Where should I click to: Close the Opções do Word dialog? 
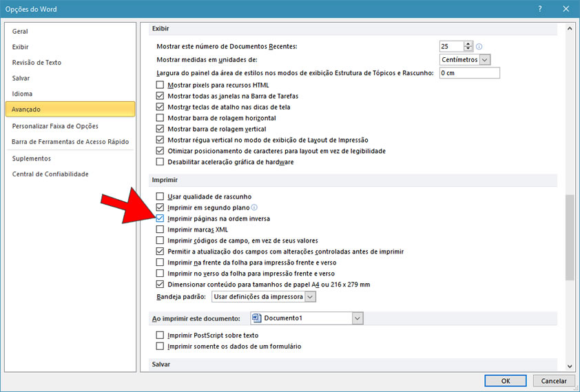pos(566,9)
